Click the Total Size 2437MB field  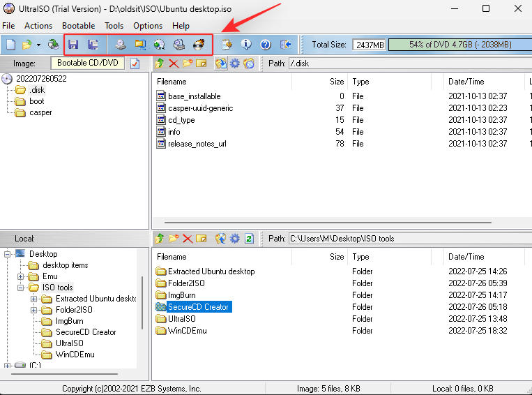pyautogui.click(x=370, y=45)
